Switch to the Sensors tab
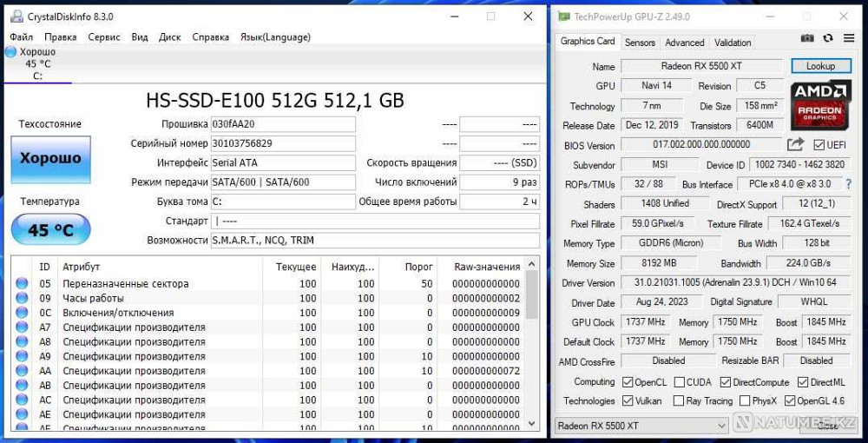The width and height of the screenshot is (868, 443). coord(640,43)
